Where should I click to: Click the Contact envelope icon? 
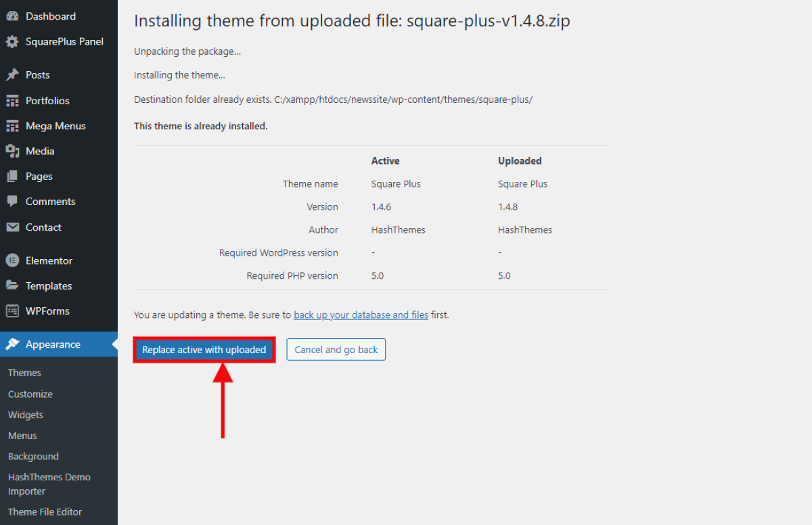coord(12,227)
